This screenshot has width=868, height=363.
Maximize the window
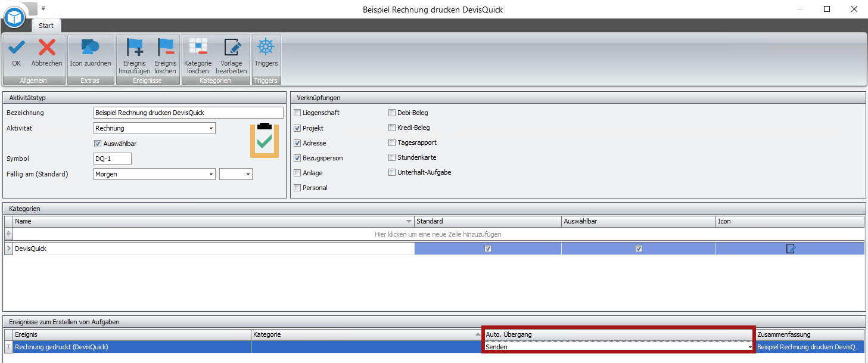click(x=827, y=9)
